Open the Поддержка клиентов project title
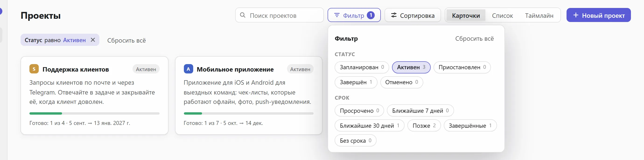Image resolution: width=644 pixels, height=160 pixels. (x=76, y=69)
